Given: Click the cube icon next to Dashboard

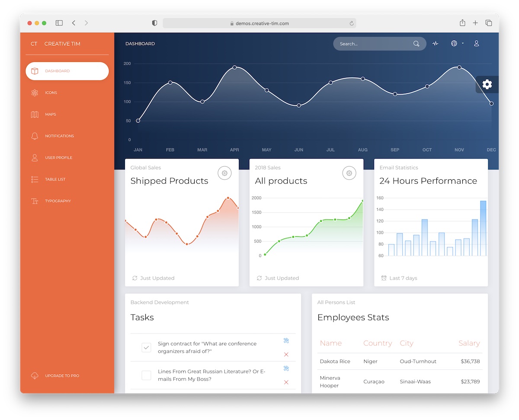Looking at the screenshot, I should click(35, 71).
